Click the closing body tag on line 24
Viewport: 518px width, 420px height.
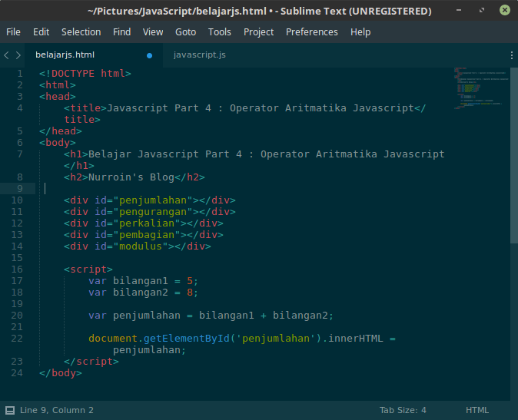[x=61, y=373]
